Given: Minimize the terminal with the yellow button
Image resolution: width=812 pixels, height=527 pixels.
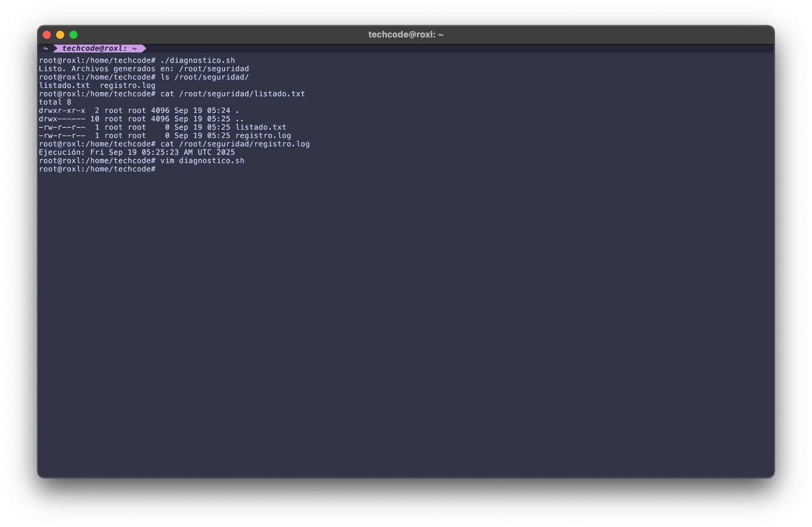Looking at the screenshot, I should tap(60, 35).
